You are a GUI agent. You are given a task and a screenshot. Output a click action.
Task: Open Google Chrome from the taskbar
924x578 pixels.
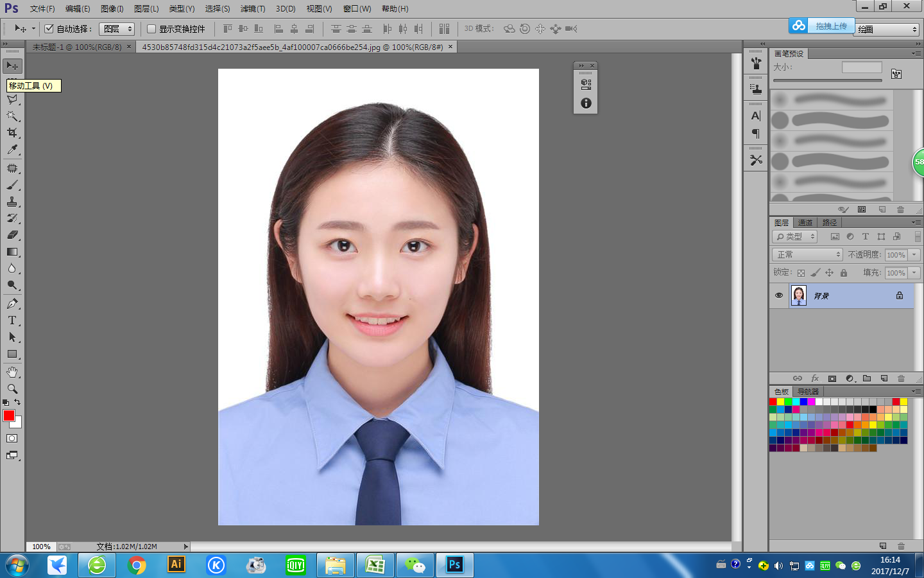point(137,565)
